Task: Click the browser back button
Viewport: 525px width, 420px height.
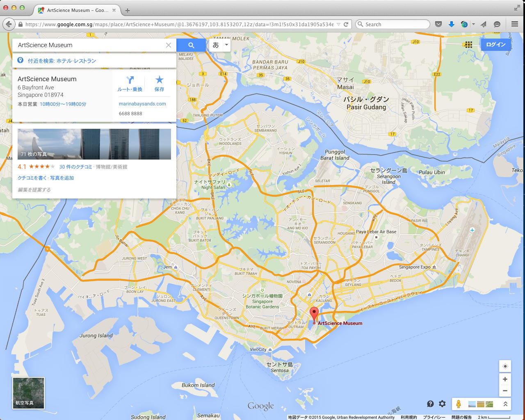Action: coord(9,24)
